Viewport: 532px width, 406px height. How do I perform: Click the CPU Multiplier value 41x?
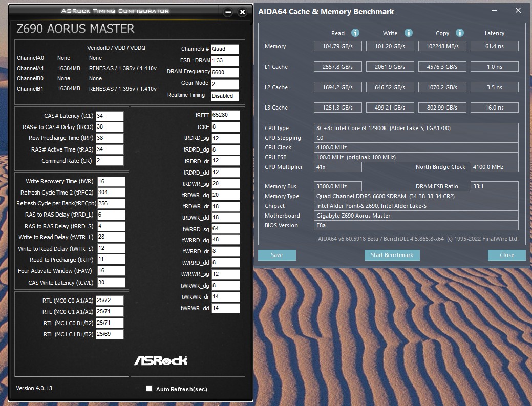tap(337, 167)
